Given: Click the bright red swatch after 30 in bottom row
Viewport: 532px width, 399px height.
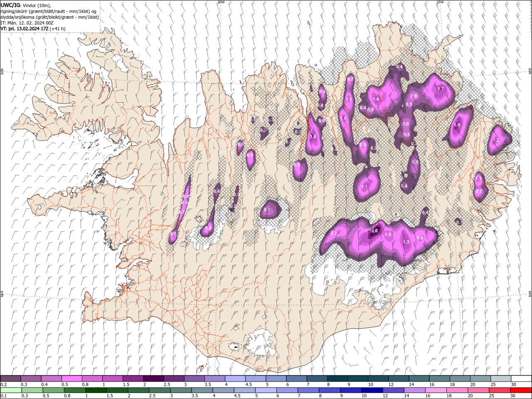Looking at the screenshot, I should 521,390.
